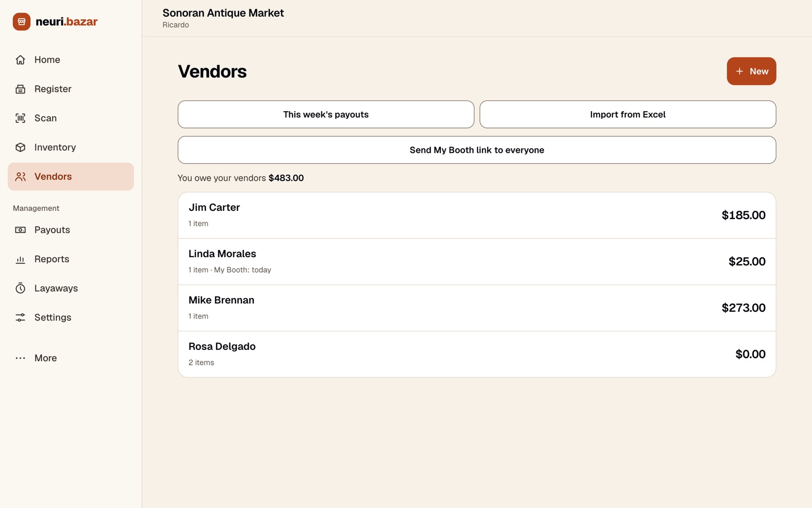
Task: Click the Payouts banknote icon
Action: click(20, 230)
